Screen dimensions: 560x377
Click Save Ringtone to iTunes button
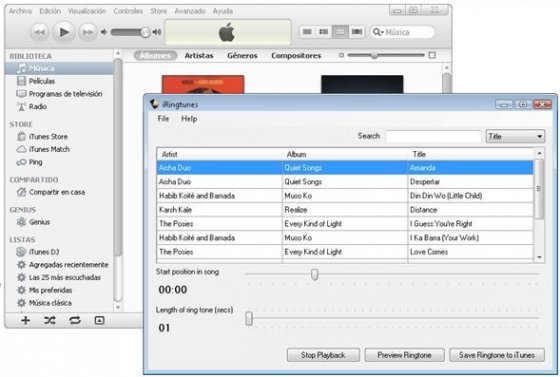click(497, 355)
